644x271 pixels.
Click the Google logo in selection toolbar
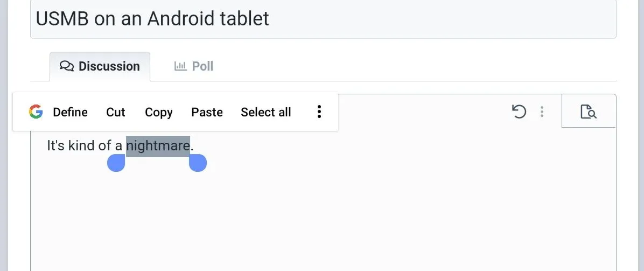(36, 112)
